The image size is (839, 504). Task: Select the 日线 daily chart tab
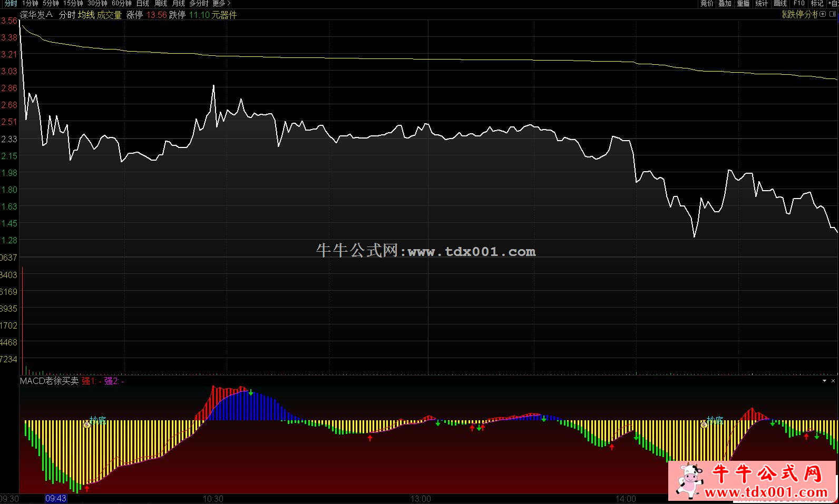click(143, 4)
